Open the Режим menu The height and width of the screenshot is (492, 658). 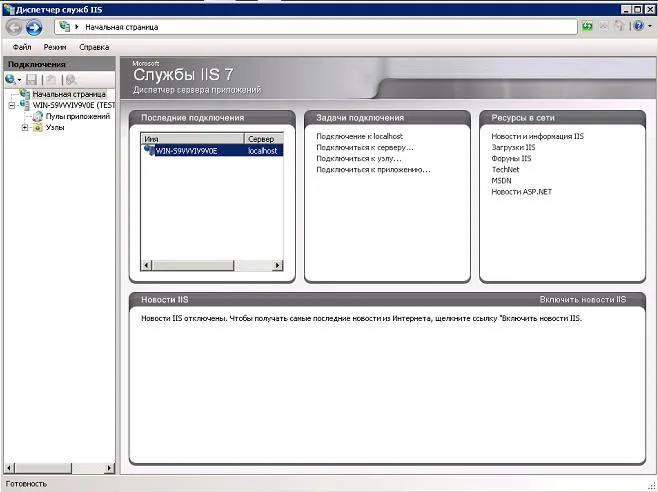point(55,47)
